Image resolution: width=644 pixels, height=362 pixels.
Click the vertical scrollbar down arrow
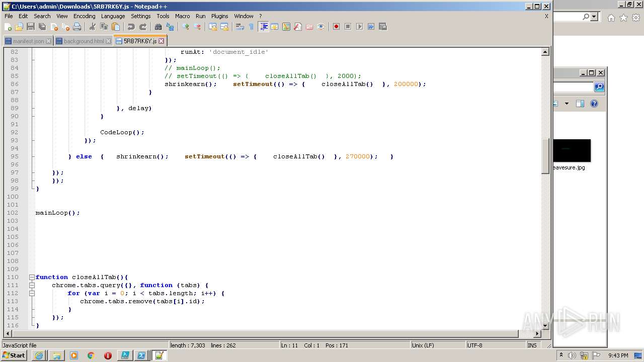[x=545, y=326]
